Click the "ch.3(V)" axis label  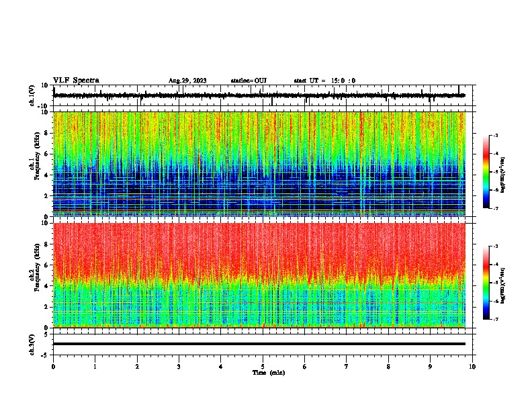click(x=32, y=345)
